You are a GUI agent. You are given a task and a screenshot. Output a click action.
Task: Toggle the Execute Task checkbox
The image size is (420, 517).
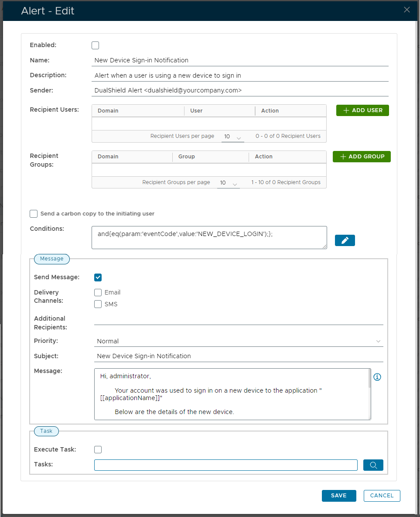click(98, 450)
